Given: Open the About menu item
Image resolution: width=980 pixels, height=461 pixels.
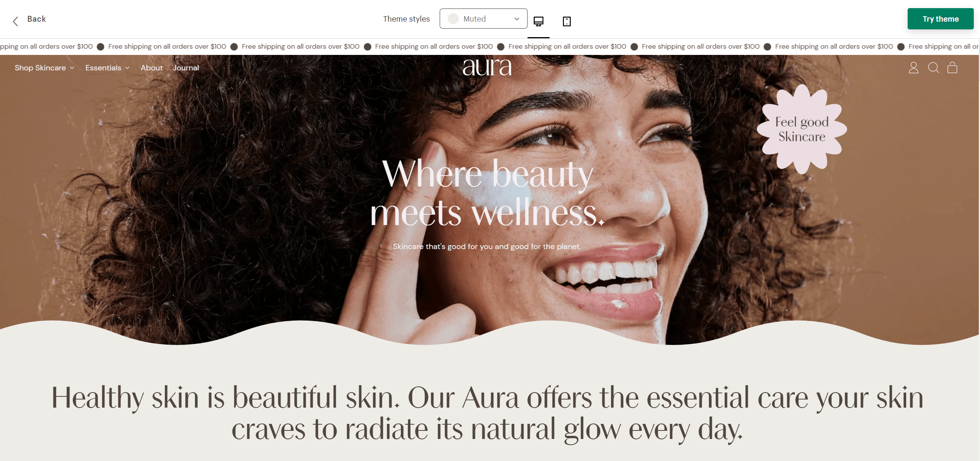Looking at the screenshot, I should [x=152, y=68].
